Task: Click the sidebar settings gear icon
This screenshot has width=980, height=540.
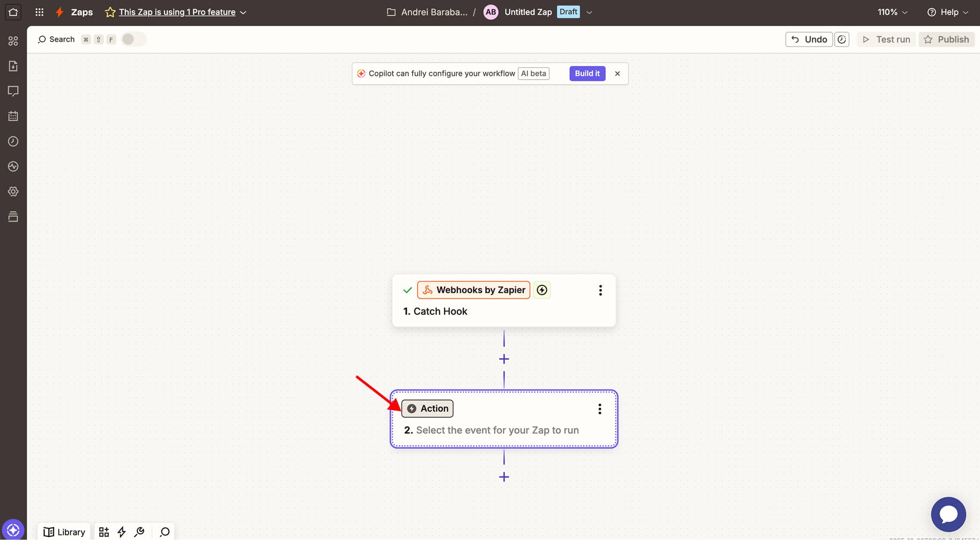Action: point(13,192)
